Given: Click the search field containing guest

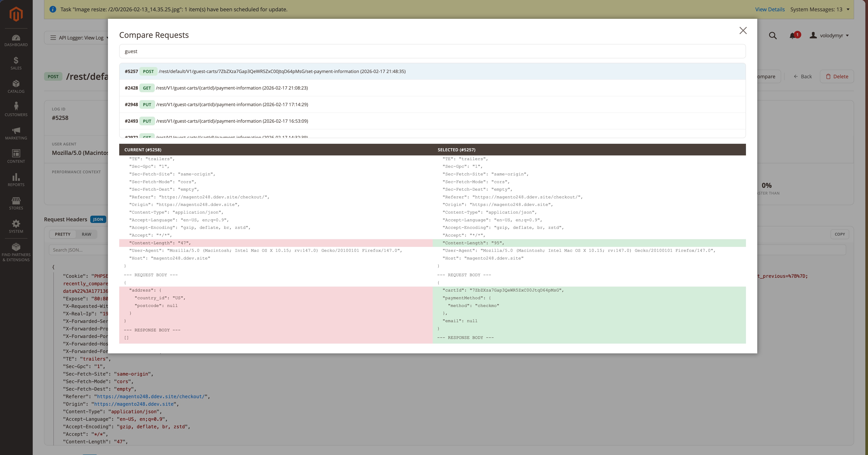Looking at the screenshot, I should [432, 51].
